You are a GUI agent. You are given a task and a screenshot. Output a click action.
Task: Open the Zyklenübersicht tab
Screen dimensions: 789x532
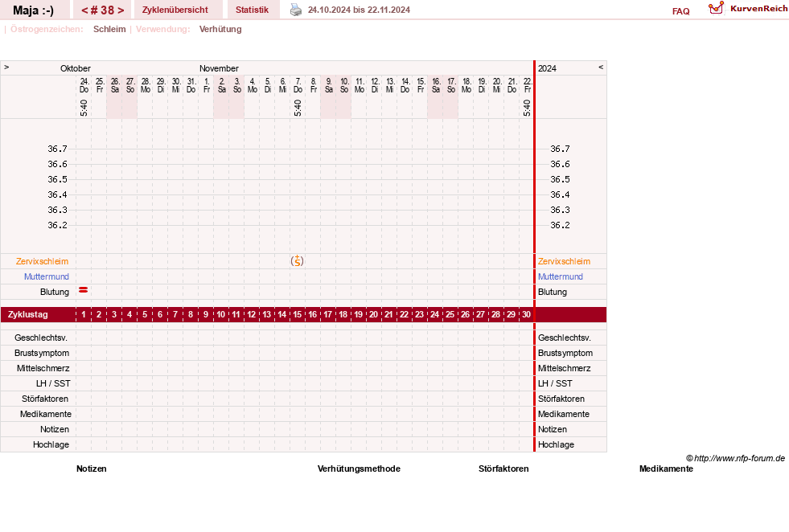point(175,10)
